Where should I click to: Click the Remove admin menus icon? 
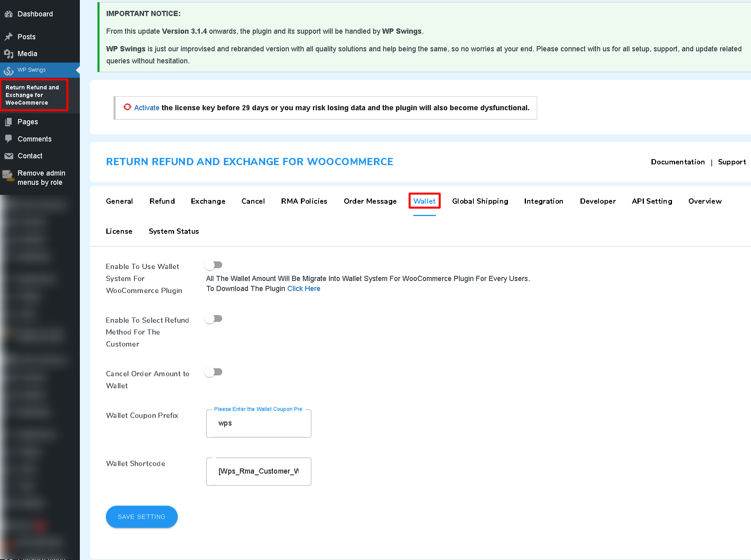click(8, 175)
